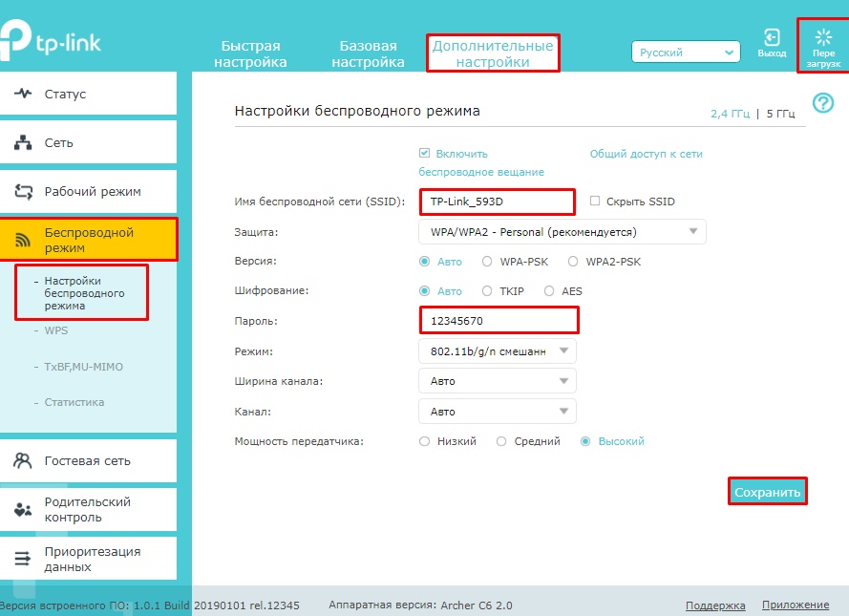Screen dimensions: 849x616
Task: Toggle Включить беспроводное вещание checkbox
Action: coord(424,153)
